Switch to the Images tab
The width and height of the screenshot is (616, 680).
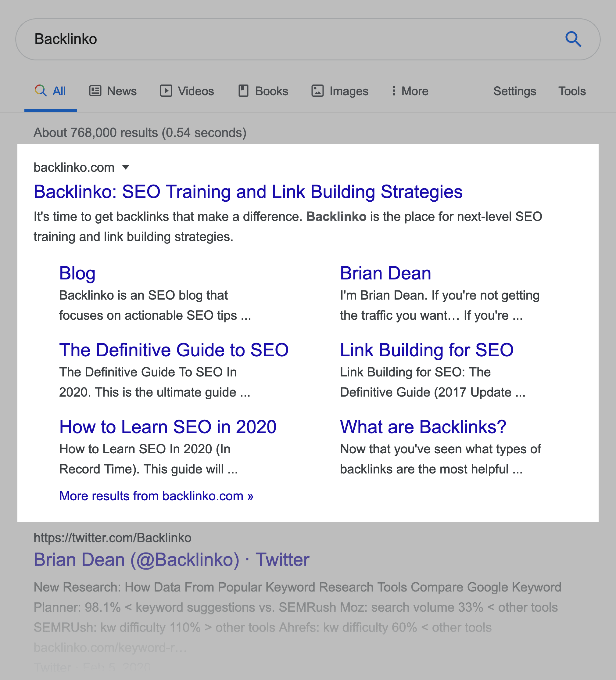pyautogui.click(x=339, y=91)
